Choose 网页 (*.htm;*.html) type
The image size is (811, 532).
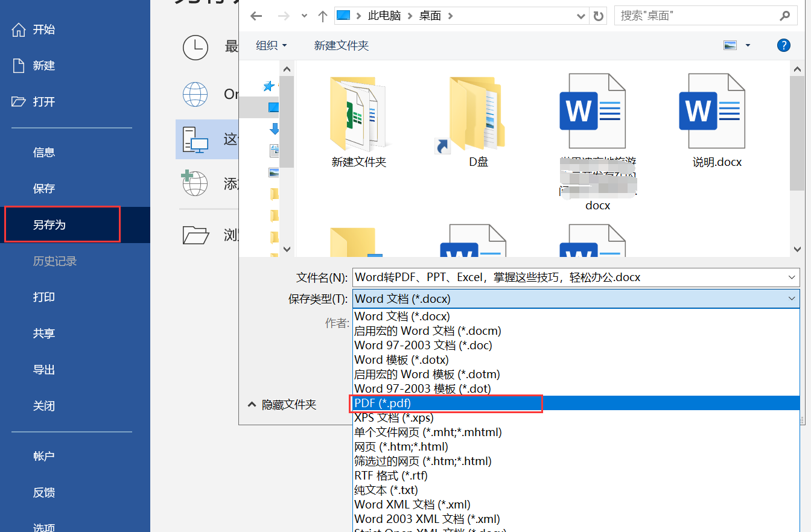(x=576, y=446)
